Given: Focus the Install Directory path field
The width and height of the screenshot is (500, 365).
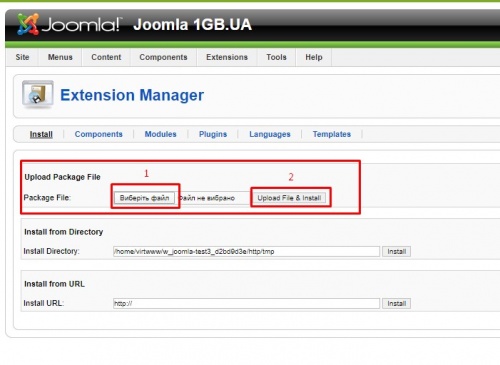Looking at the screenshot, I should 246,251.
